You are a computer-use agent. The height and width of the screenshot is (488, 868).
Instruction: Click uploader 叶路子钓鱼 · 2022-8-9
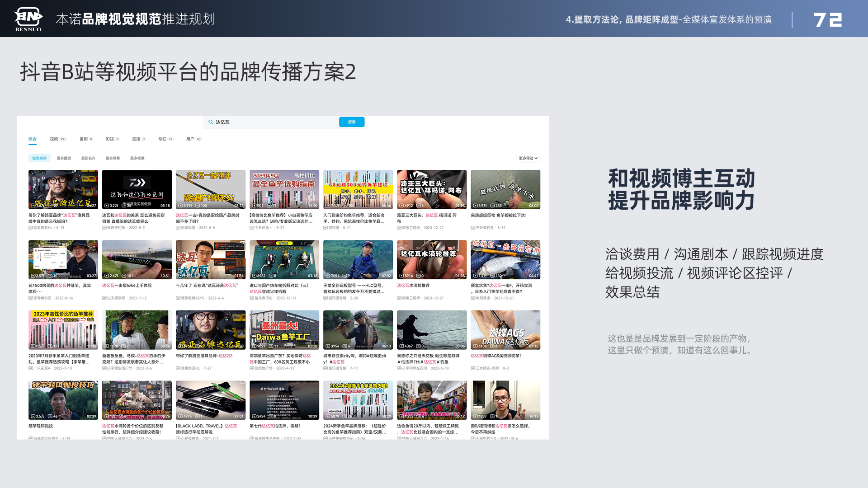coord(123,228)
